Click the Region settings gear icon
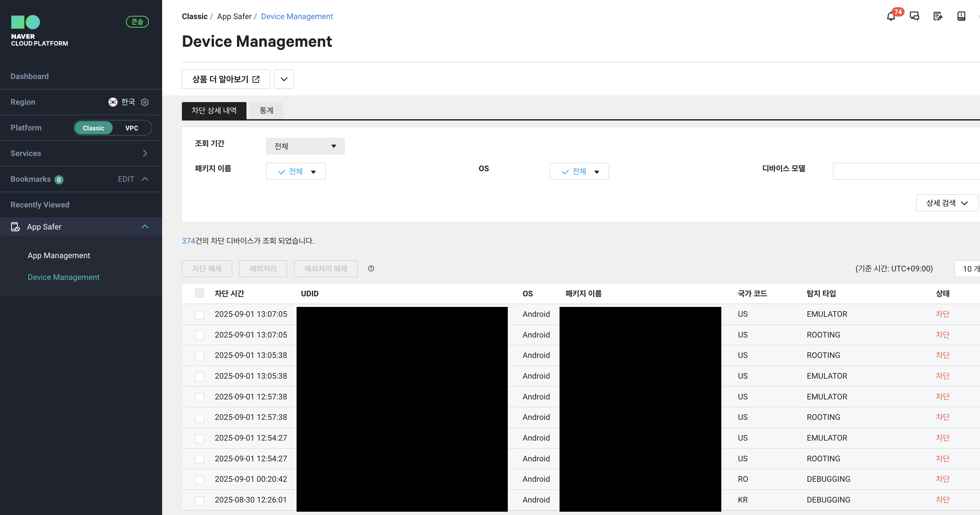Screen dimensions: 980x515 (145, 102)
